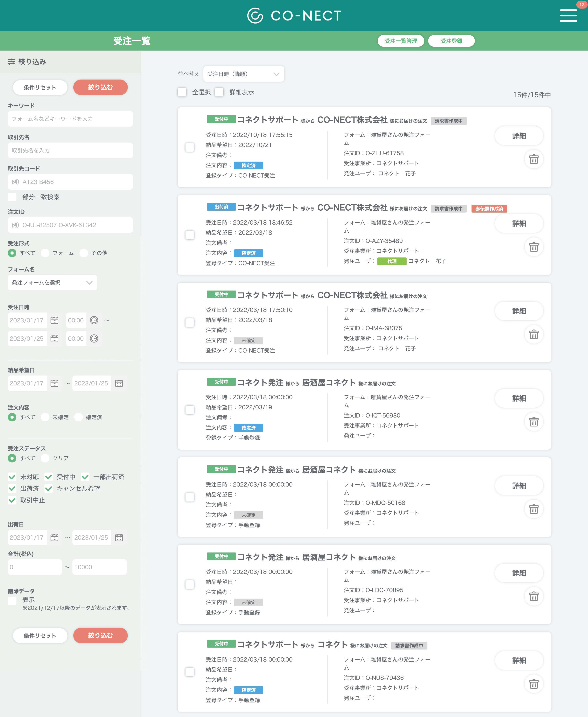Screen dimensions: 588x717
Task: Open 詳細 for order O-NUS-79436
Action: click(519, 660)
